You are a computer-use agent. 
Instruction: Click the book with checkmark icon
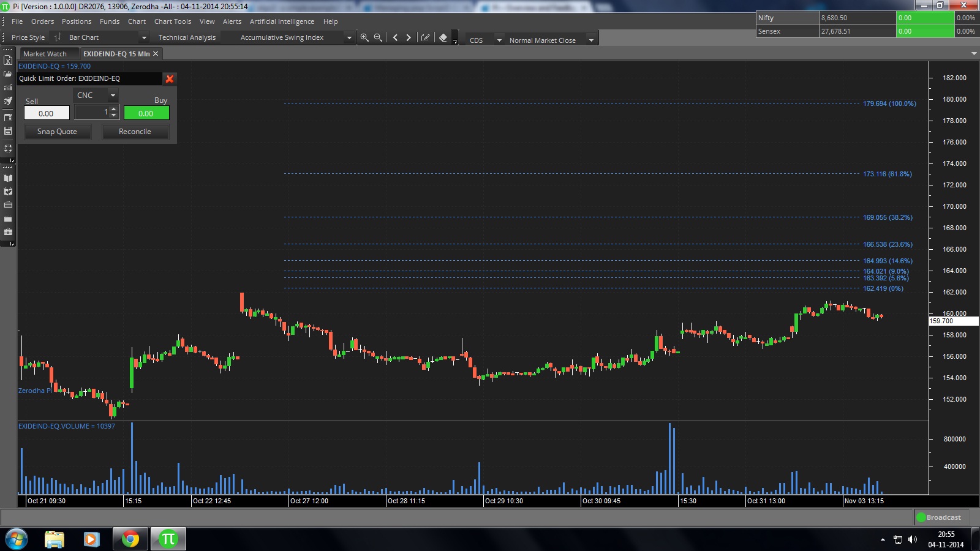tap(8, 192)
